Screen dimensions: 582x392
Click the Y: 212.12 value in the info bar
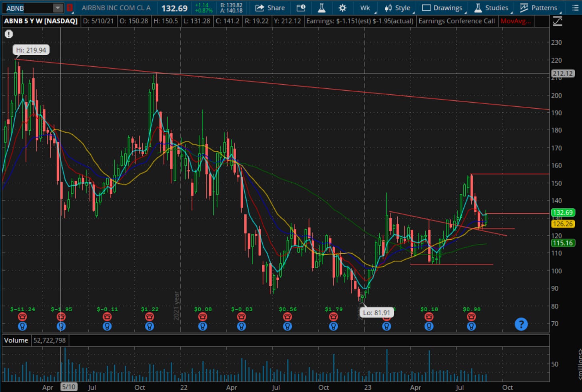point(287,21)
